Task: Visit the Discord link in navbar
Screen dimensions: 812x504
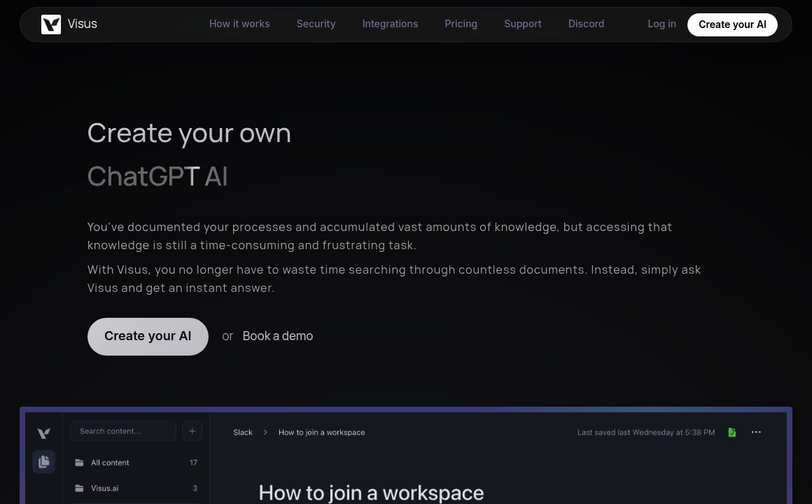Action: point(586,24)
